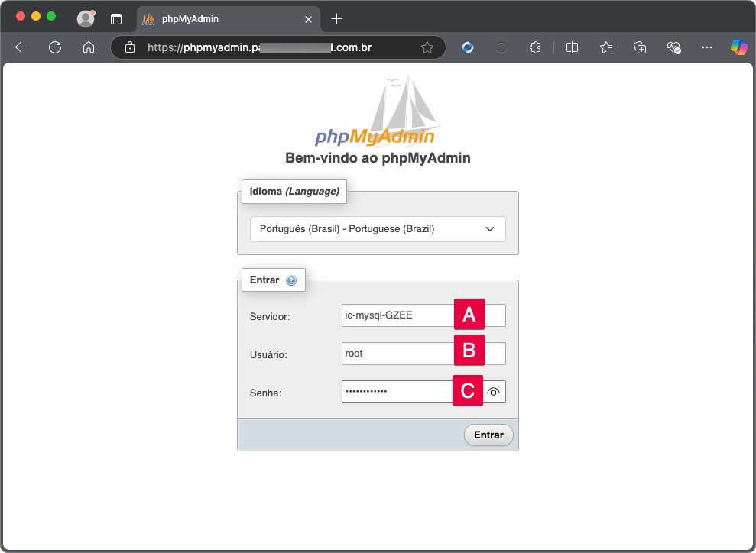
Task: View site info via the lock icon
Action: (130, 47)
